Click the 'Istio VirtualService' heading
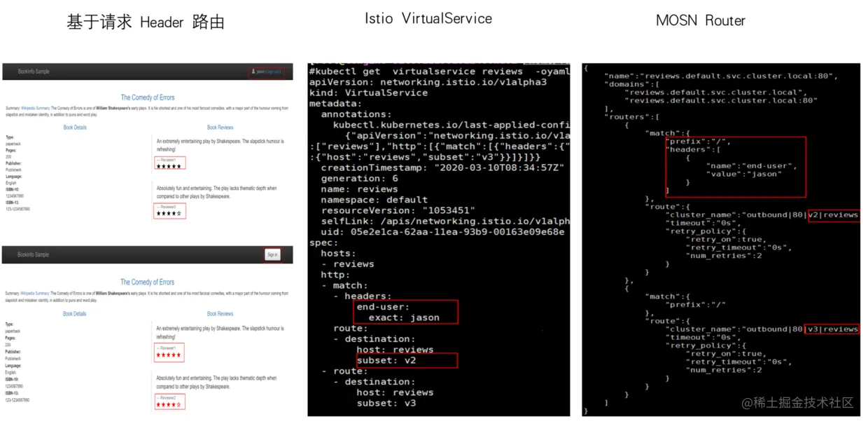The height and width of the screenshot is (424, 868). click(x=428, y=19)
